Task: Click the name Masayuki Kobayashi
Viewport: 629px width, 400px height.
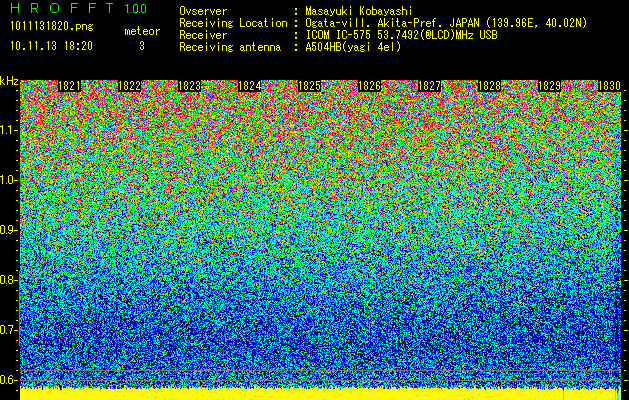Action: tap(359, 12)
